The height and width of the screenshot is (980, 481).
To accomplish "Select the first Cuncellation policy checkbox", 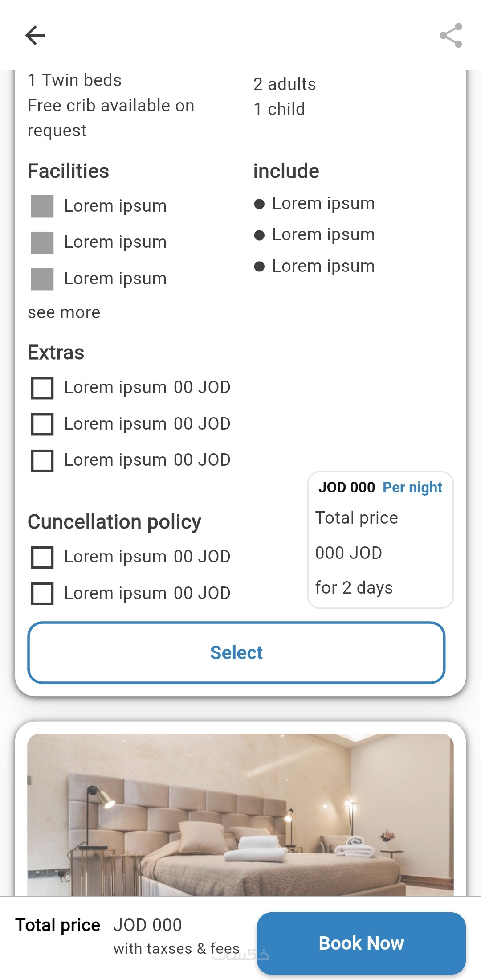I will coord(42,558).
